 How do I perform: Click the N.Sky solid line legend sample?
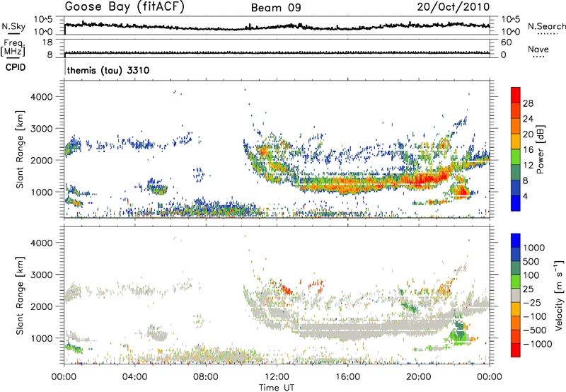pyautogui.click(x=13, y=33)
